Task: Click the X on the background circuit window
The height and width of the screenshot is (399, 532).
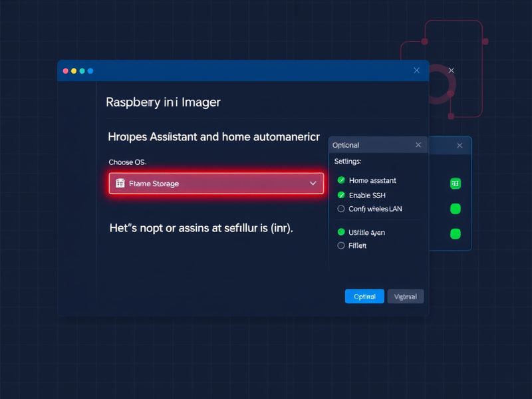Action: (x=452, y=70)
